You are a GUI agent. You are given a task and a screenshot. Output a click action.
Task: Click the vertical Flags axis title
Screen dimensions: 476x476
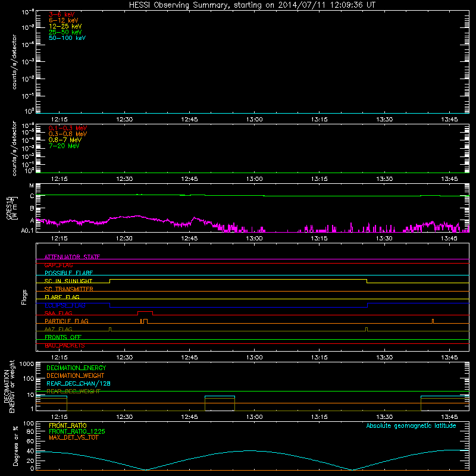(x=24, y=297)
